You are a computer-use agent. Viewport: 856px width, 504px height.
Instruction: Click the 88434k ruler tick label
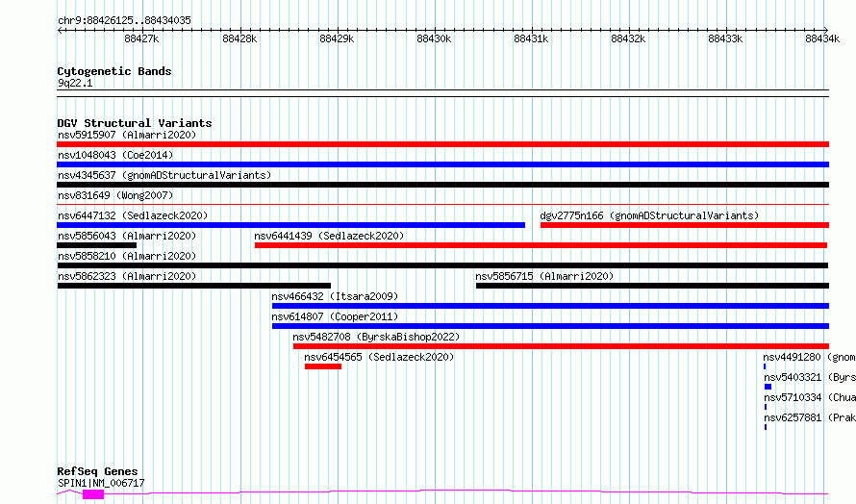click(x=822, y=38)
